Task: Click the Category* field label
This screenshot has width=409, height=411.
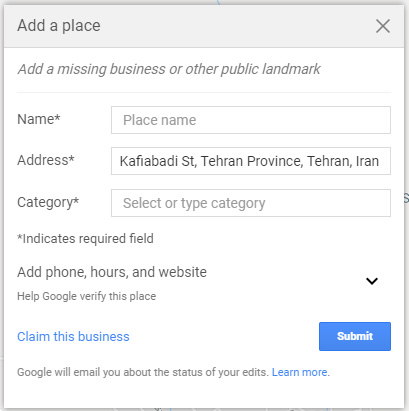Action: point(48,202)
